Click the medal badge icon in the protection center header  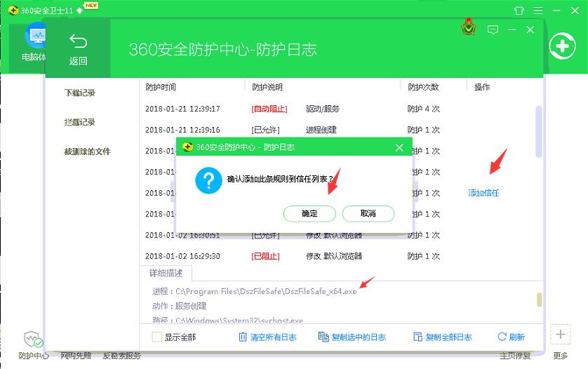point(469,27)
